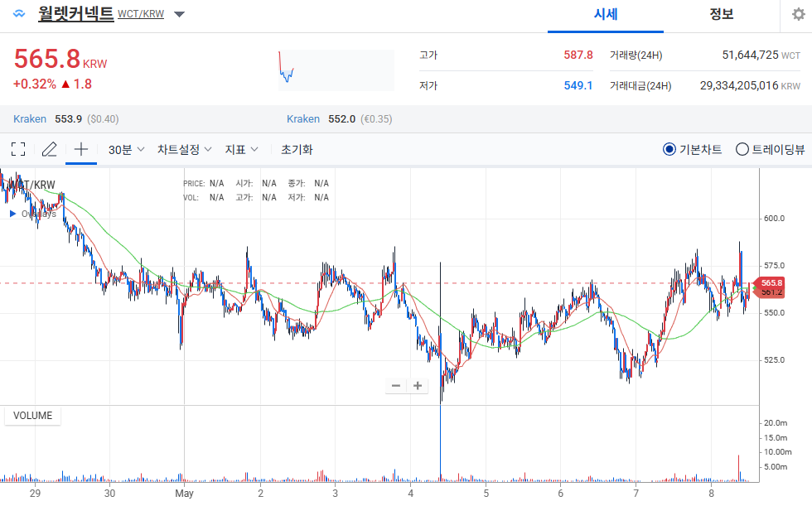
Task: Click the 거래량(24H) label
Action: tap(636, 55)
